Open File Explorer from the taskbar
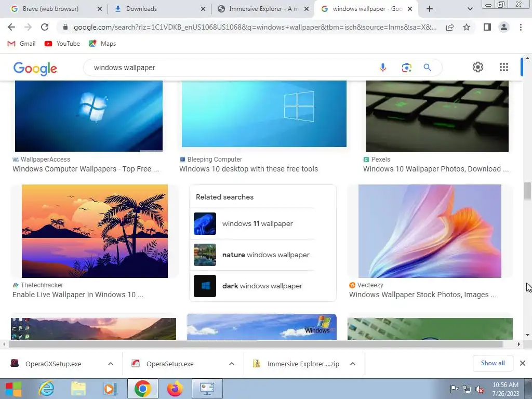532x399 pixels. coord(78,389)
